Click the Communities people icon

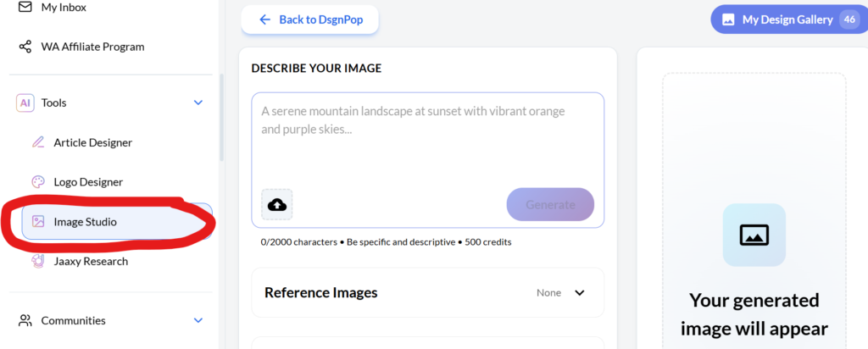click(25, 320)
